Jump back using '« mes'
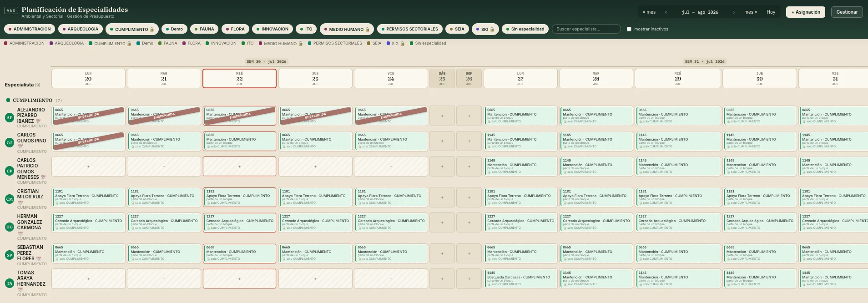Viewport: 868px width, 303px height. click(649, 12)
